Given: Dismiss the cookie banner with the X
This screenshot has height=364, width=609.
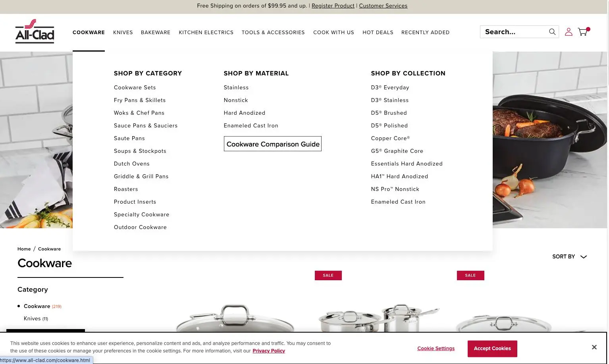Looking at the screenshot, I should tap(594, 347).
